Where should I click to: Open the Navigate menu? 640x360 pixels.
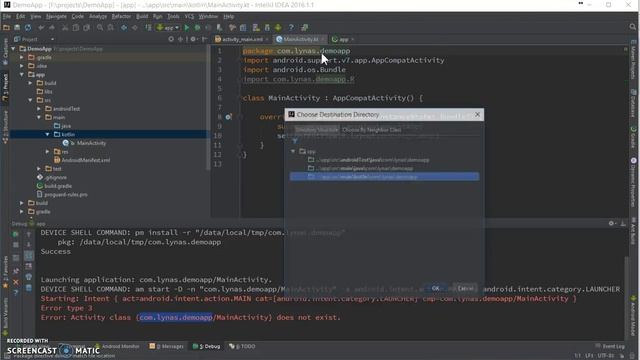click(56, 16)
